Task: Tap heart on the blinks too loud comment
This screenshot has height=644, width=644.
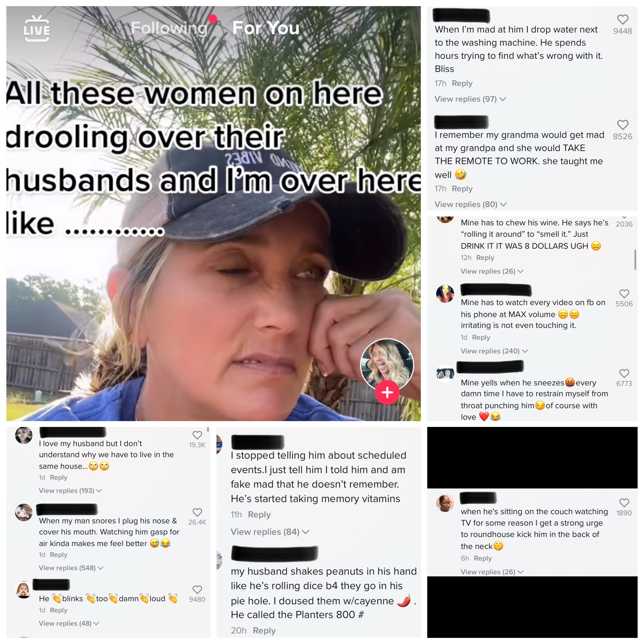Action: point(197,590)
